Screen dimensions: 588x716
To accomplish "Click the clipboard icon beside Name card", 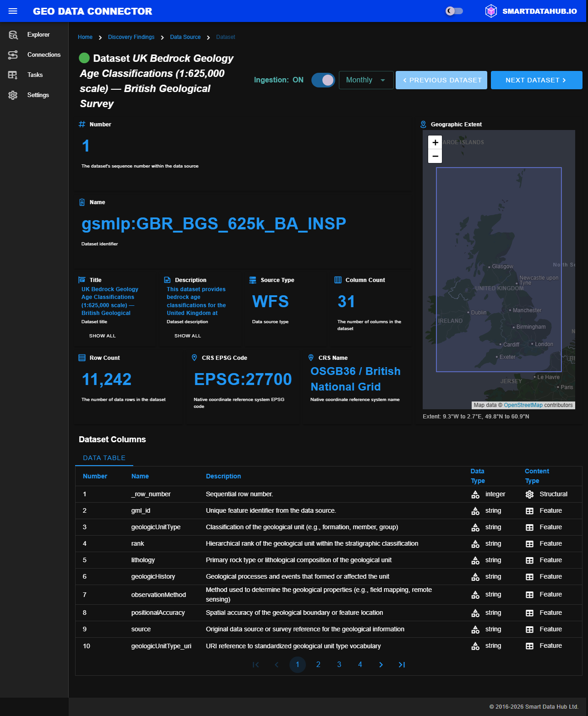I will point(82,202).
